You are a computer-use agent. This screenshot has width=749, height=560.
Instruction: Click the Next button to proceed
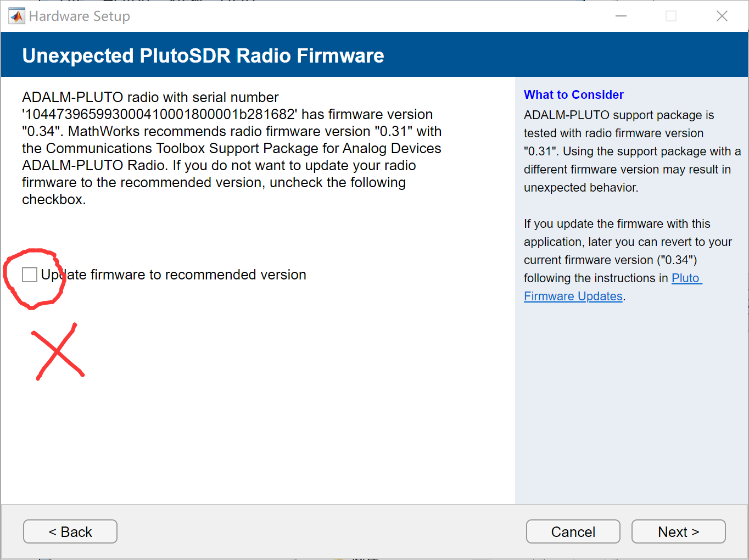[678, 531]
